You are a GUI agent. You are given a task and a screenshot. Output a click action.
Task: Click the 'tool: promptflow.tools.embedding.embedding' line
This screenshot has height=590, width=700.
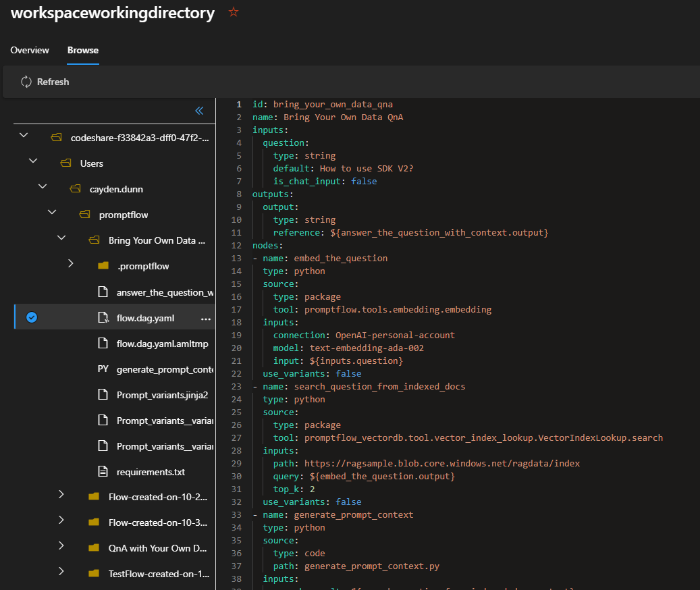pos(382,309)
